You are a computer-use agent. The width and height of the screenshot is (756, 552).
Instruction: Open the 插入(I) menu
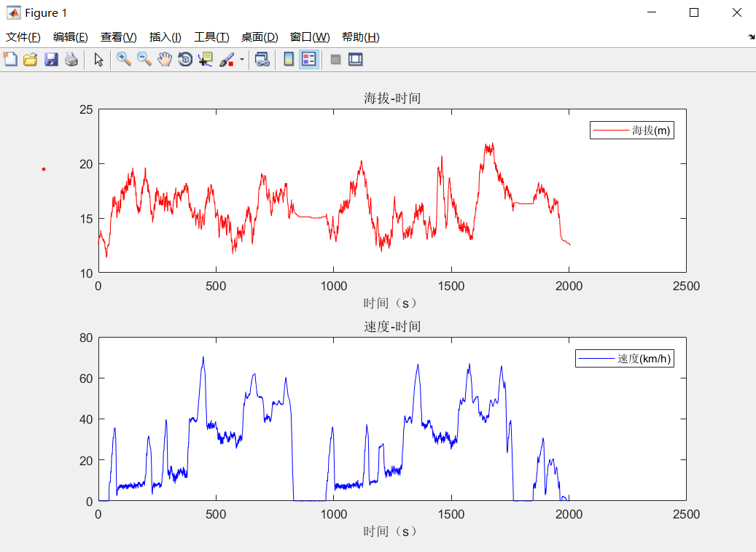pos(165,37)
